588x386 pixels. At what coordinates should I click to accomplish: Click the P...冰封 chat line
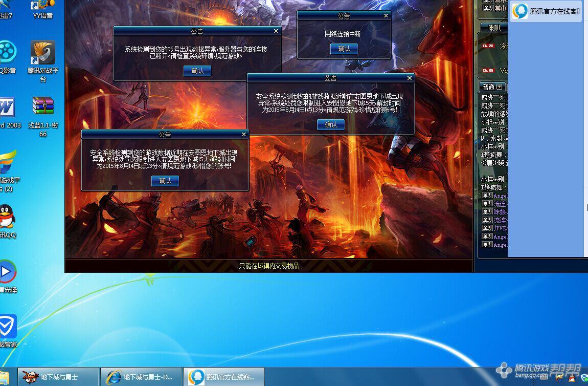(x=494, y=138)
